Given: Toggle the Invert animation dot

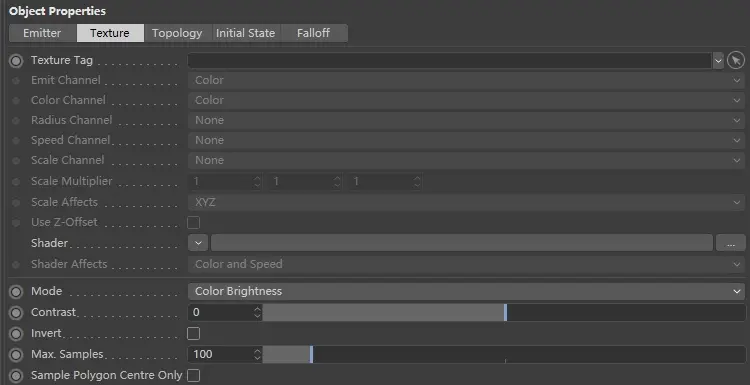Looking at the screenshot, I should pyautogui.click(x=16, y=334).
